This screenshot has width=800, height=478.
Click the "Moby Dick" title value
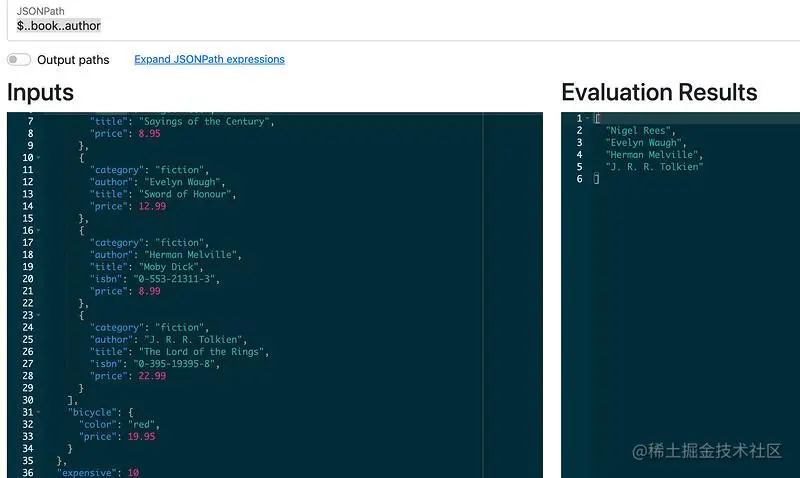pos(169,267)
